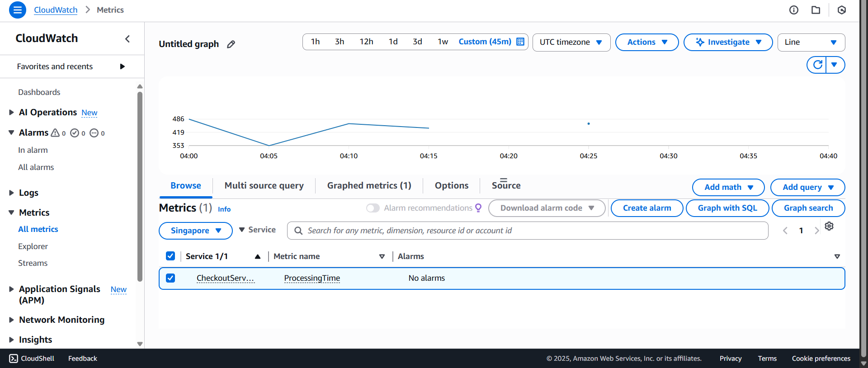Collapse the CloudWatch sidebar panel
The width and height of the screenshot is (868, 368).
click(127, 39)
